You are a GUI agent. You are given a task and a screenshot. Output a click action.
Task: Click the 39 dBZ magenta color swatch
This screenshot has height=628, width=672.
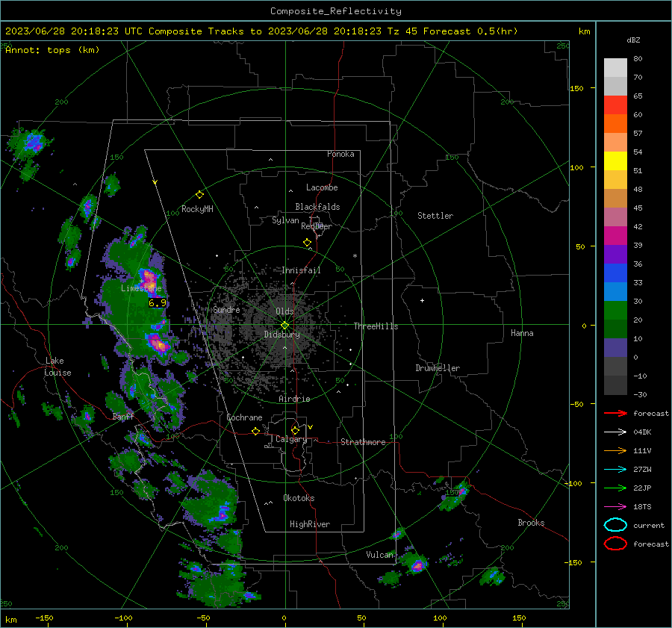click(x=615, y=235)
